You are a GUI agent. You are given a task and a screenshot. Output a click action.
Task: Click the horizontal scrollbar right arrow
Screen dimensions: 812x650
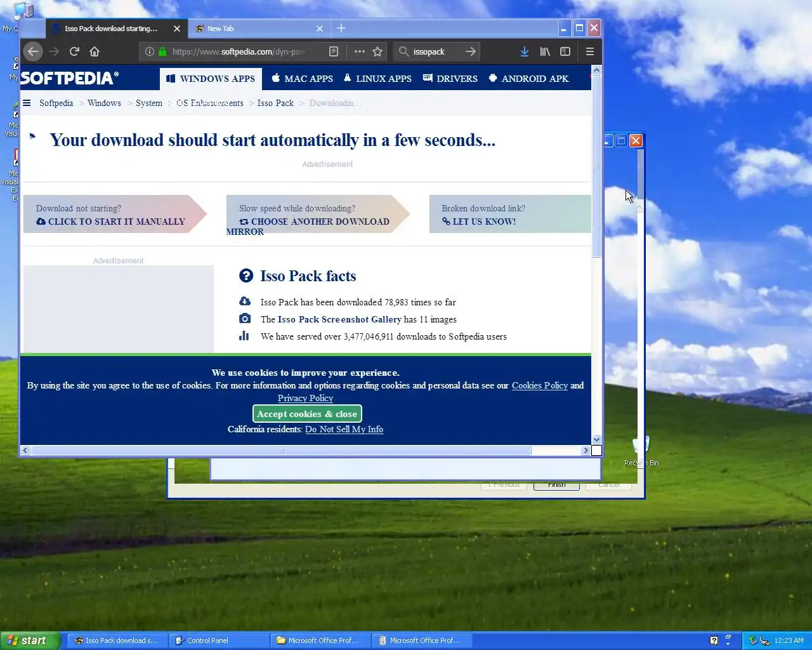586,450
